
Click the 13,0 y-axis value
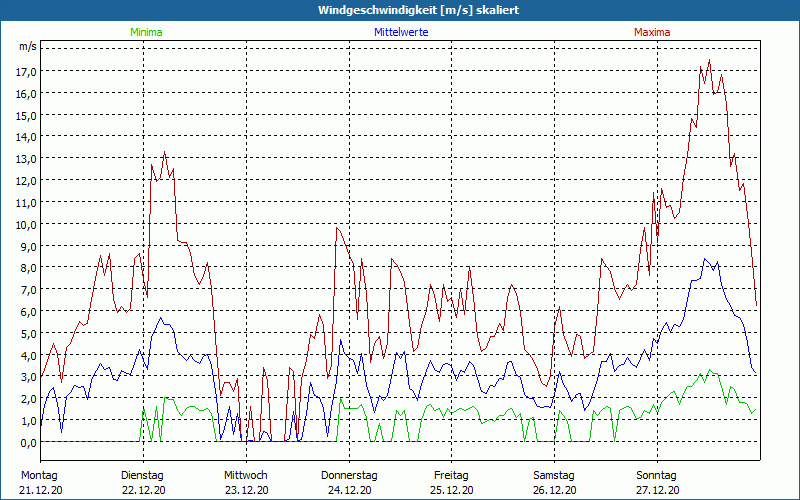click(26, 159)
